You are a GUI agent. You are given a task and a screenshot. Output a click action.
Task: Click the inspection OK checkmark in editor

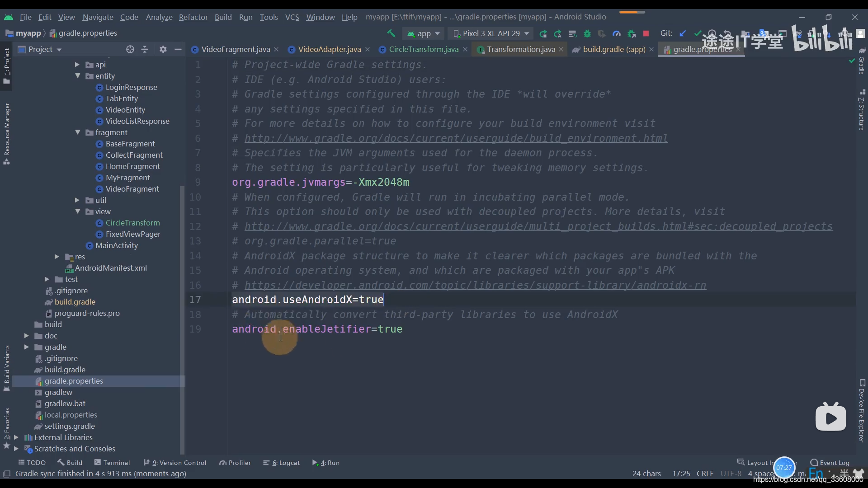[852, 61]
